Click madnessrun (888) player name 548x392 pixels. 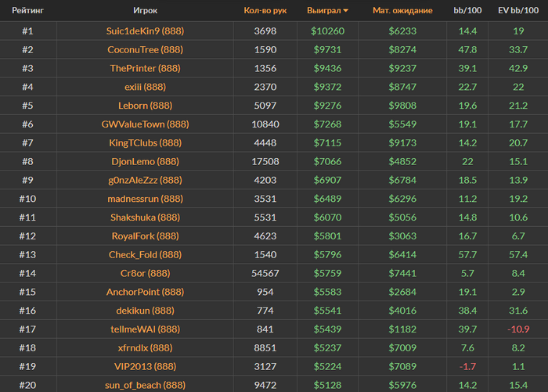click(x=145, y=199)
